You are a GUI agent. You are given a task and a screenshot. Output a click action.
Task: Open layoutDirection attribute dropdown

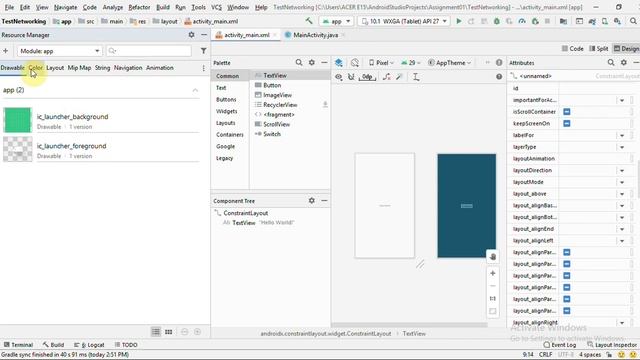click(622, 171)
